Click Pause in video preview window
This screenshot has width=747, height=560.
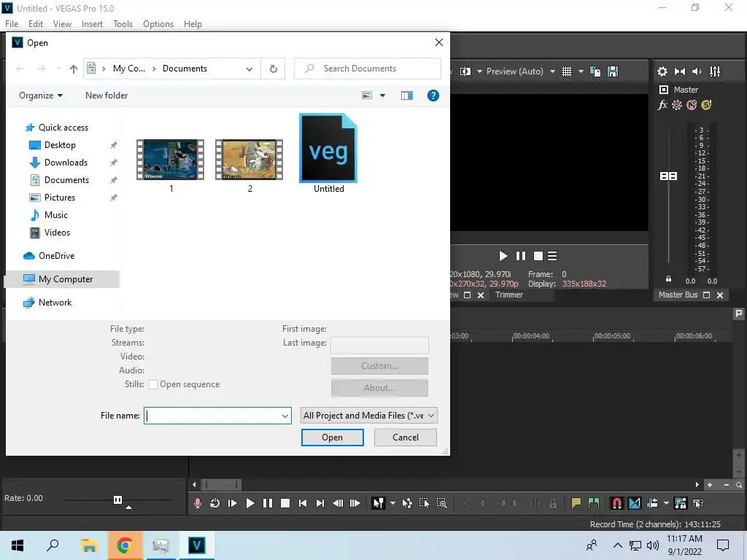(521, 256)
